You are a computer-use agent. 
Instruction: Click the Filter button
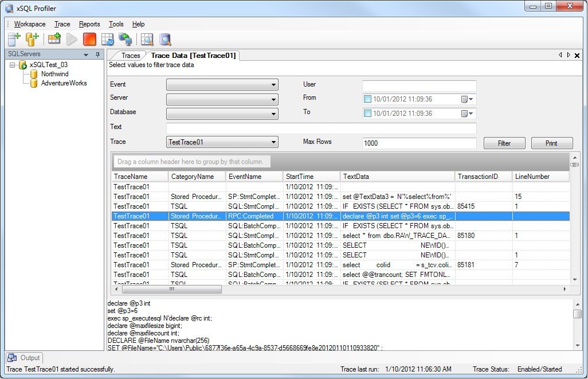click(x=504, y=143)
